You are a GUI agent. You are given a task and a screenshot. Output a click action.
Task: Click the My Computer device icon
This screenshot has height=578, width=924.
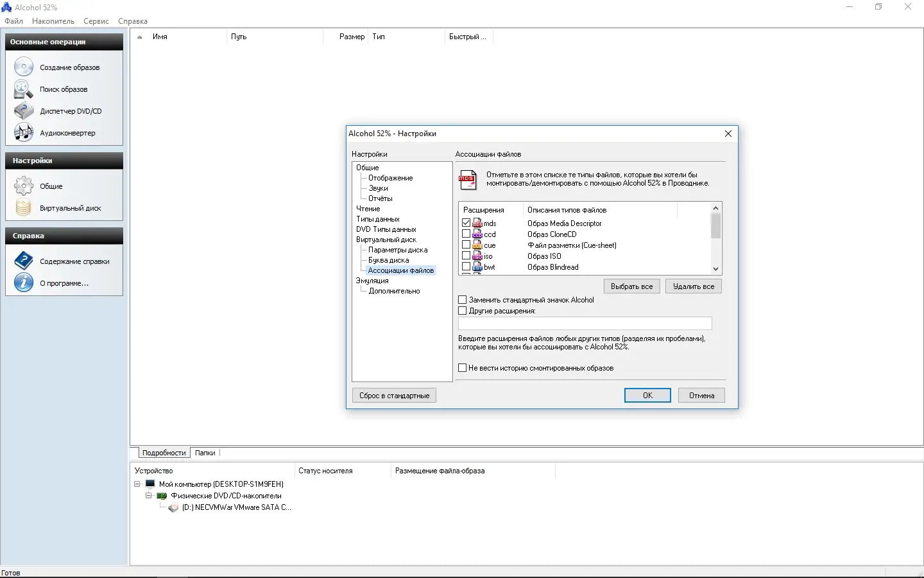[x=150, y=484]
